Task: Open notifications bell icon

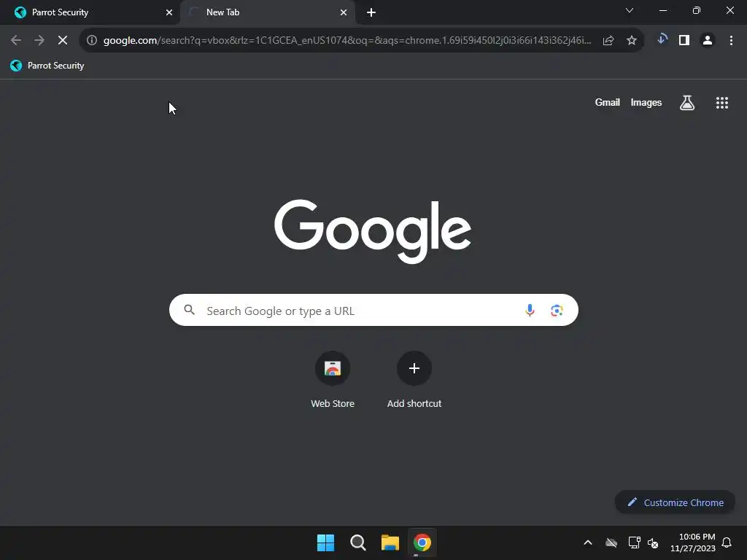Action: coord(727,542)
